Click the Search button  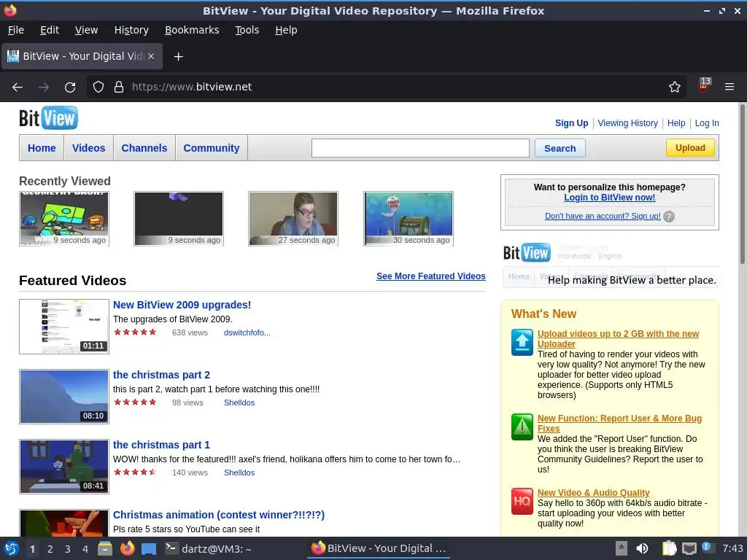[x=560, y=148]
